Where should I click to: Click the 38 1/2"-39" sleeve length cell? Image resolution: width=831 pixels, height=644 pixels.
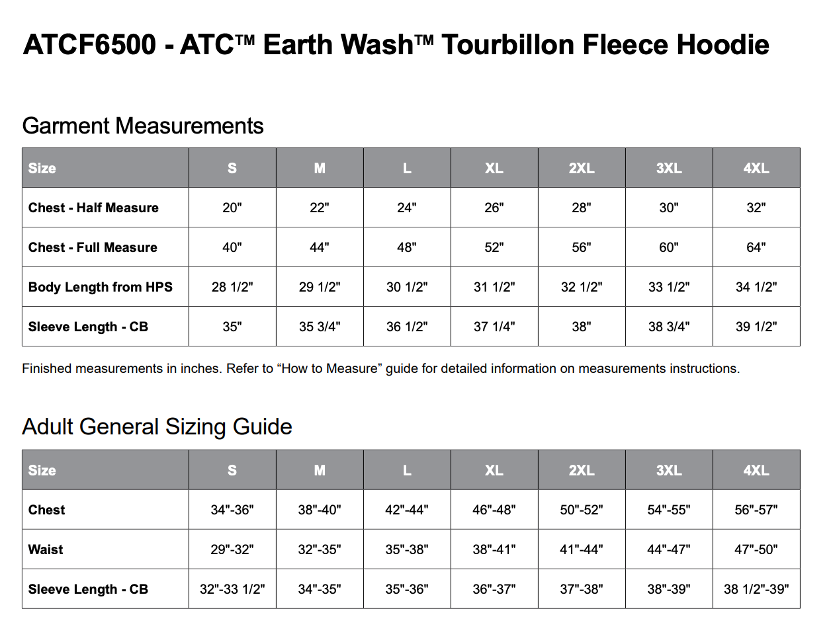point(756,589)
